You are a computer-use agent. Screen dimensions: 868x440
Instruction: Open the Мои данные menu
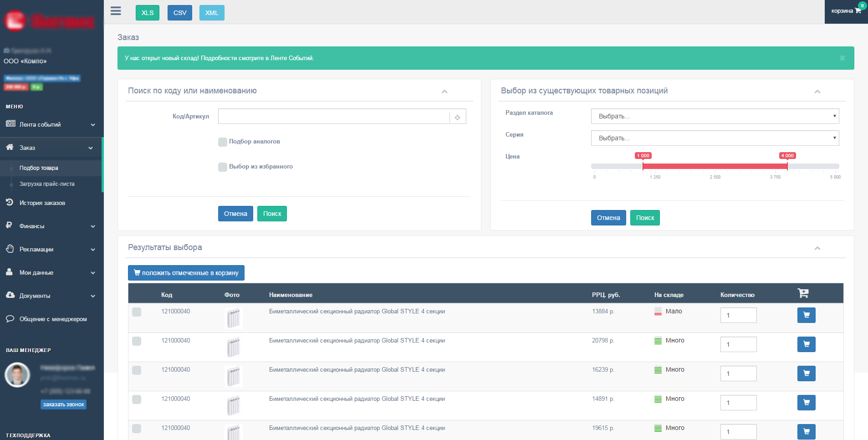click(36, 273)
